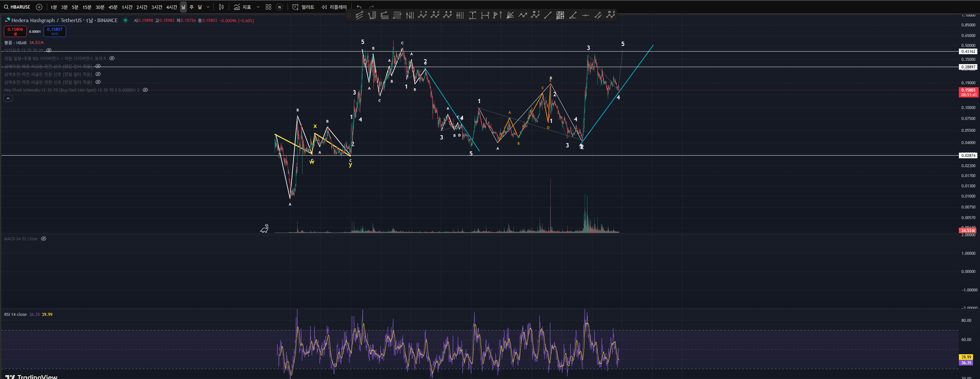Select the Info Line channel tool

pyautogui.click(x=598, y=15)
